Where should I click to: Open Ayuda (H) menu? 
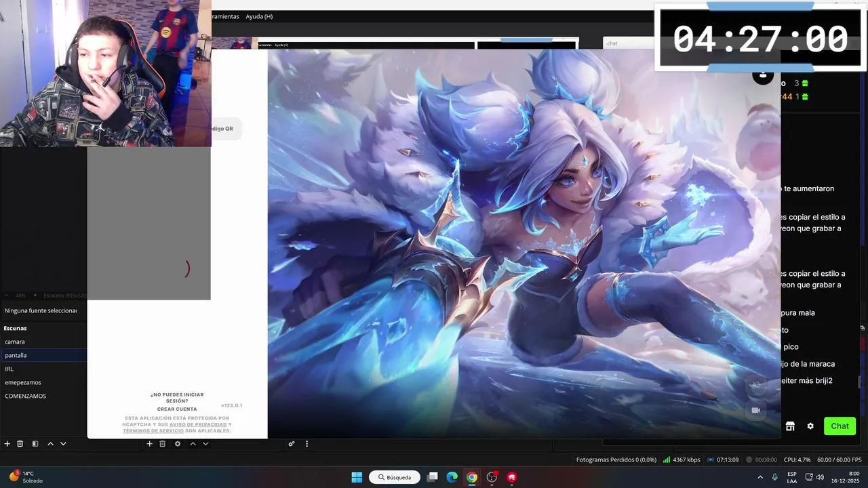click(x=259, y=16)
